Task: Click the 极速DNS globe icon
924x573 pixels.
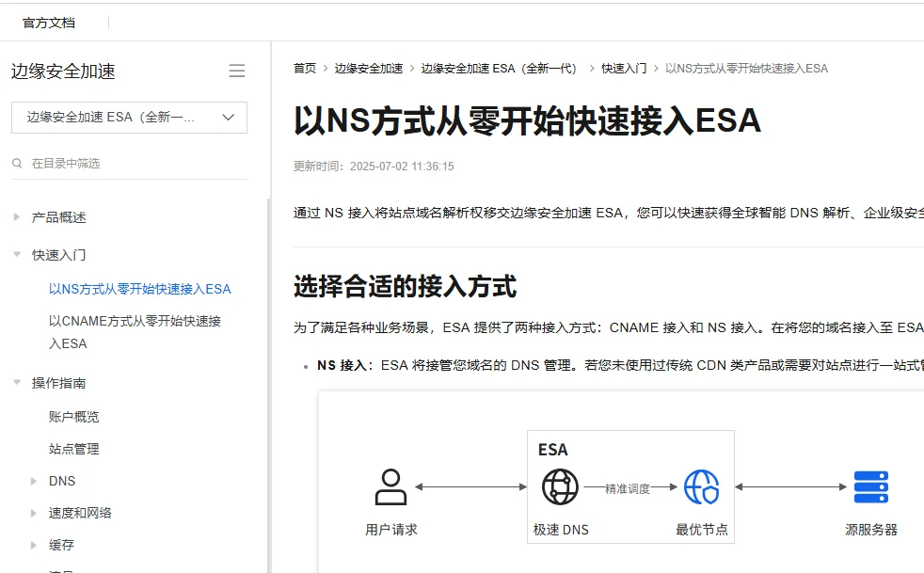Action: (560, 486)
